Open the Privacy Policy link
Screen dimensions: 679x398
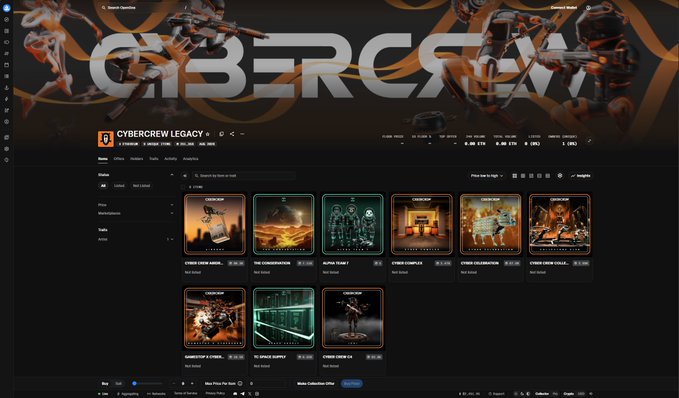215,394
